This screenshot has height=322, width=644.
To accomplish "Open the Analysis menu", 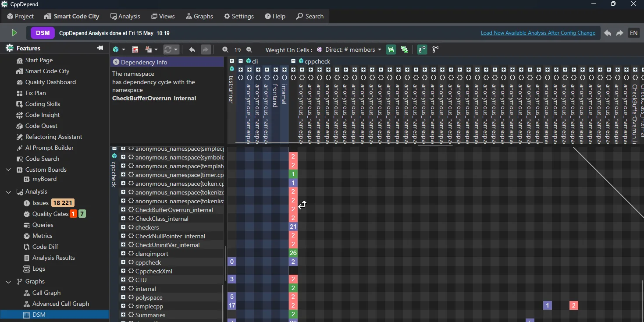I will (125, 16).
